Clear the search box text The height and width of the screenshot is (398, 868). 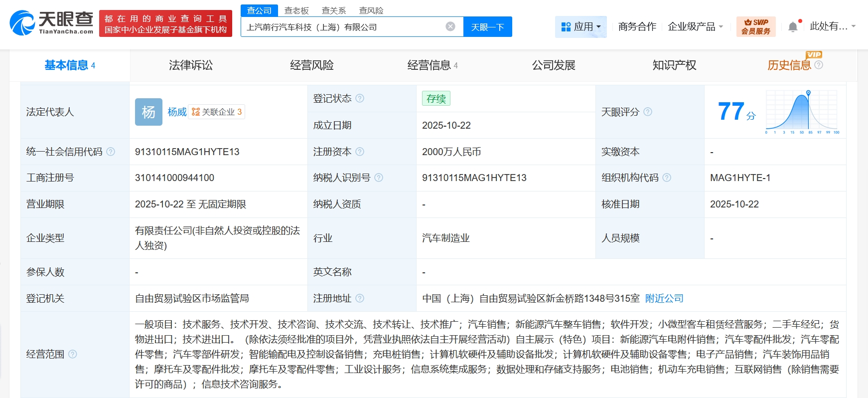point(450,26)
